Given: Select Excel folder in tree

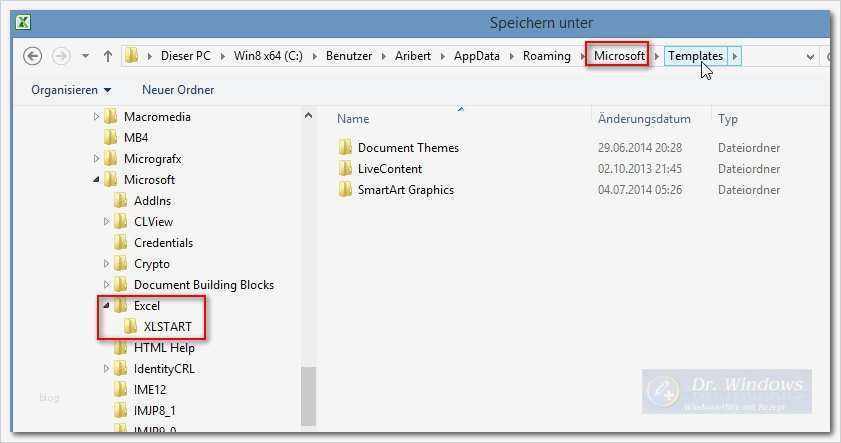Looking at the screenshot, I should [x=146, y=306].
